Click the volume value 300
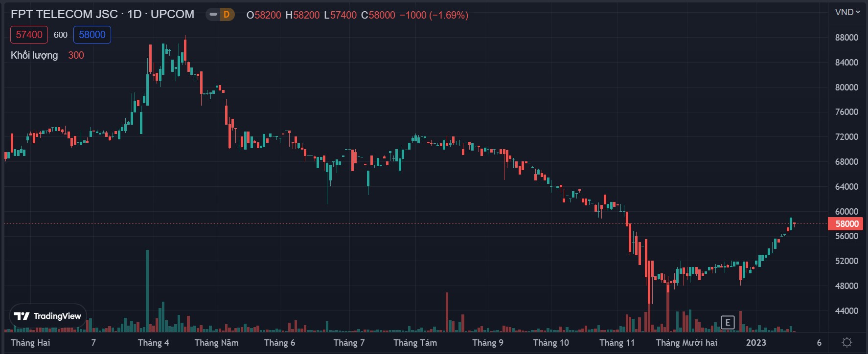 tap(76, 55)
